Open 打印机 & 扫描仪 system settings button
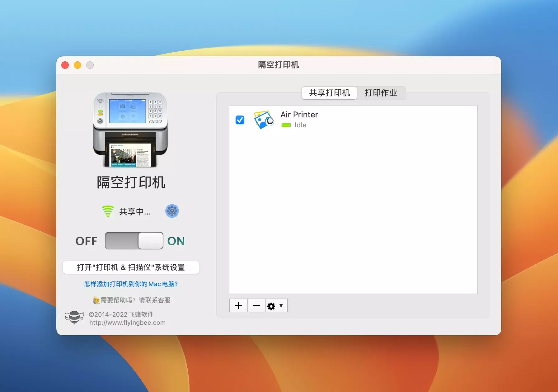558x392 pixels. 131,267
